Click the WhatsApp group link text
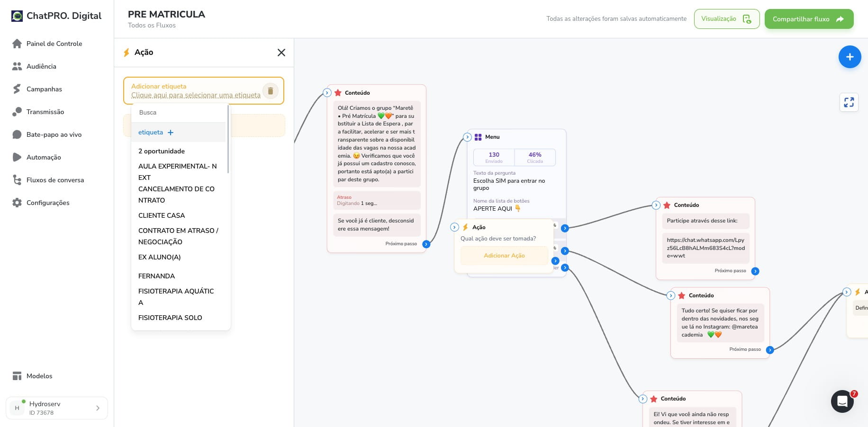Image resolution: width=868 pixels, height=427 pixels. coord(705,248)
